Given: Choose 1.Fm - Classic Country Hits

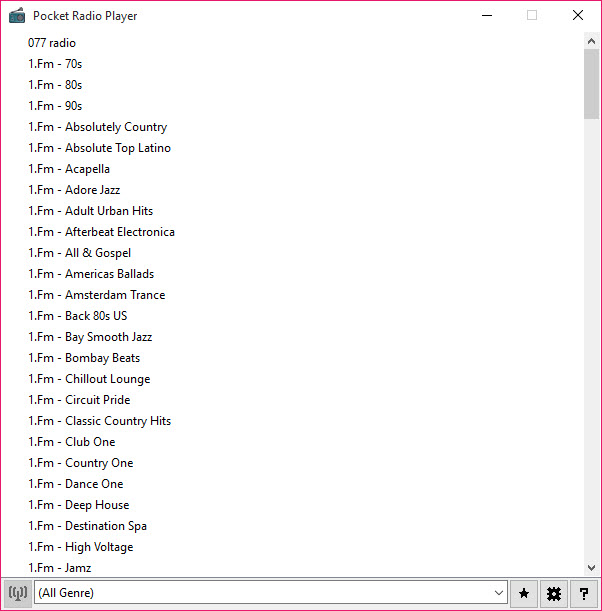Looking at the screenshot, I should click(99, 421).
